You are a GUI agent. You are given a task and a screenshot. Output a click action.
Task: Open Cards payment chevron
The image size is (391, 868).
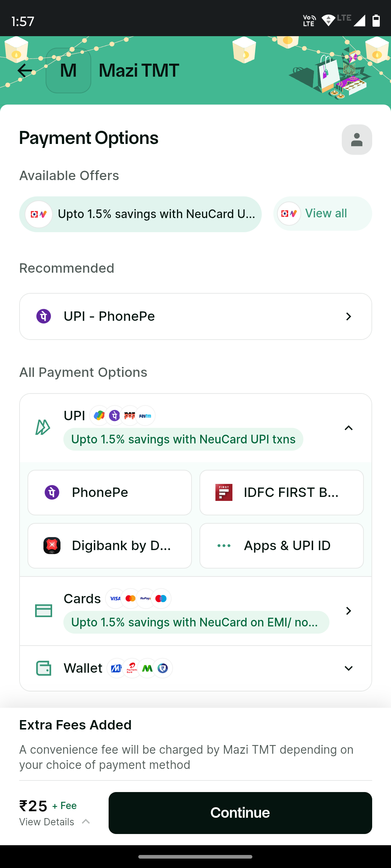[x=348, y=611]
